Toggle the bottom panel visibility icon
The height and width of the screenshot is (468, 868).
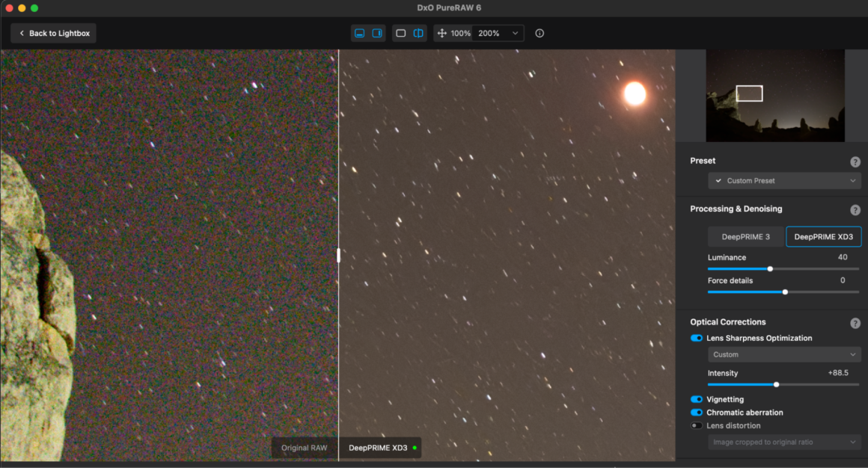pos(359,34)
